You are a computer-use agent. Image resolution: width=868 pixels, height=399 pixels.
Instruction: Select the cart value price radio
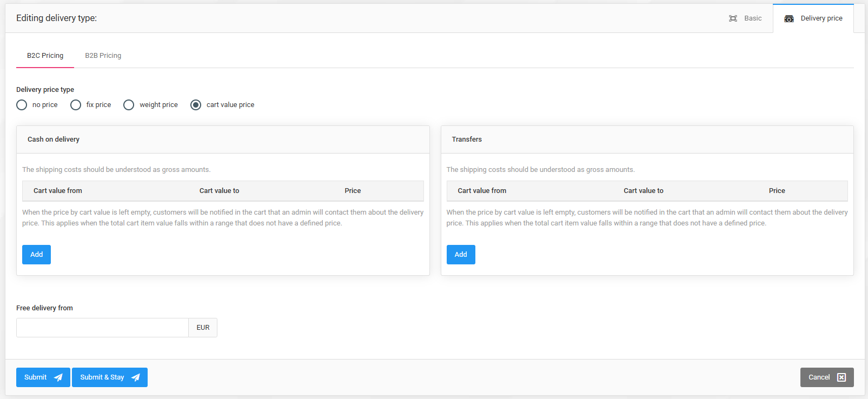(196, 105)
